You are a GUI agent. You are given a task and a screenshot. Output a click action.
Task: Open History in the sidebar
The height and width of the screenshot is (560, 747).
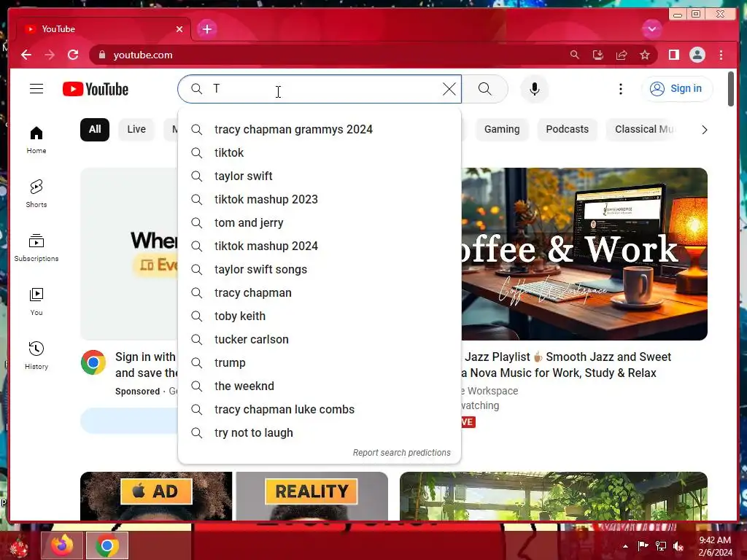[x=36, y=356]
